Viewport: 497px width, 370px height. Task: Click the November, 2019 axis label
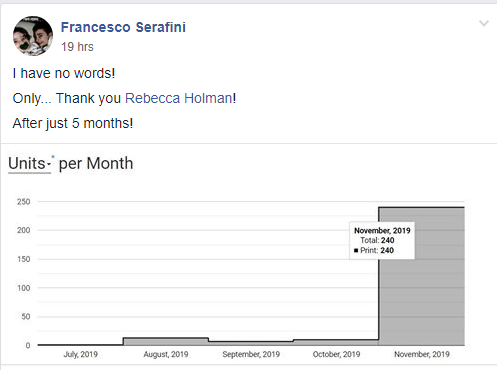(x=422, y=354)
